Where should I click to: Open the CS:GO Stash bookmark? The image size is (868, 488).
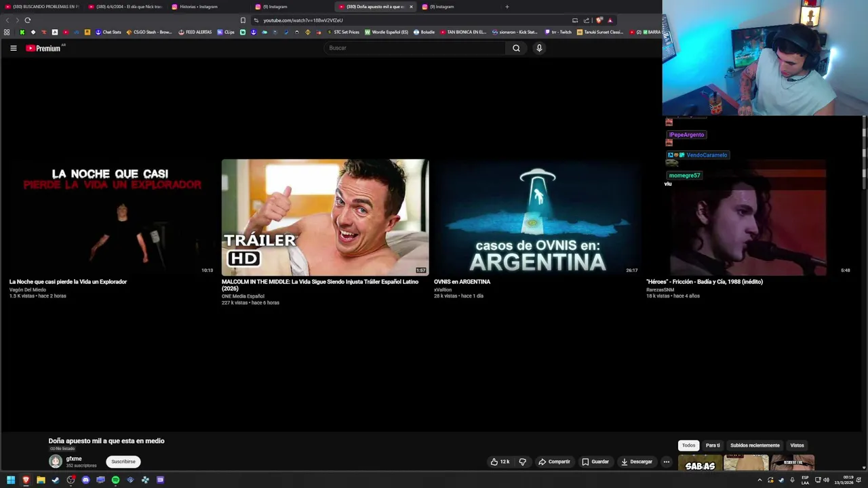click(149, 32)
